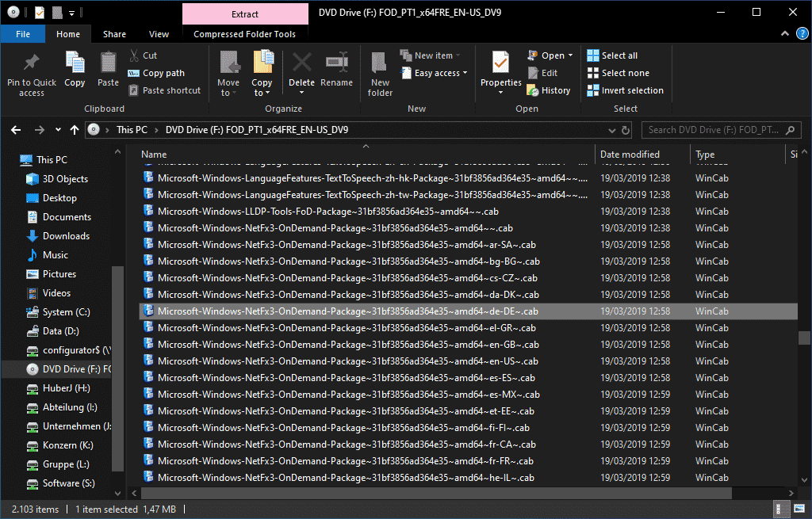Go up one folder level arrow

pos(75,130)
